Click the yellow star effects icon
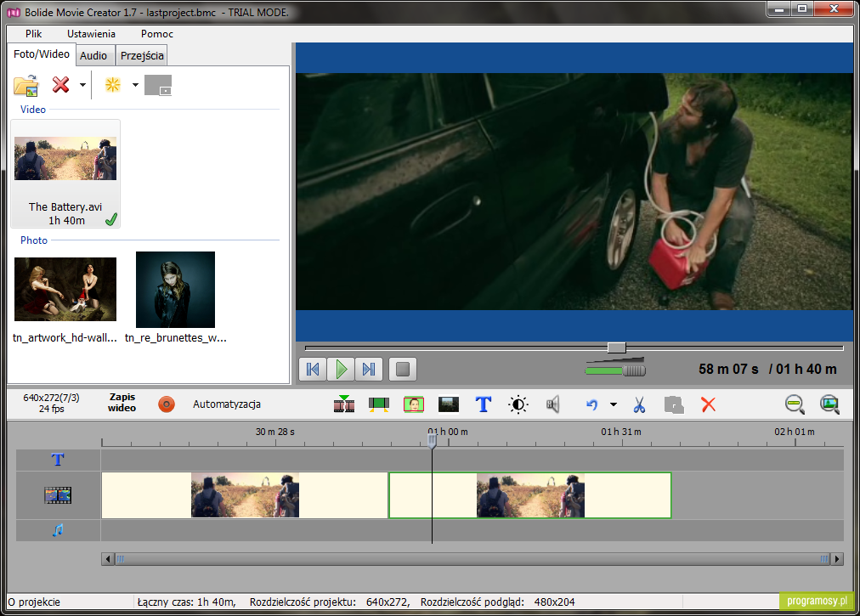860x616 pixels. click(112, 84)
